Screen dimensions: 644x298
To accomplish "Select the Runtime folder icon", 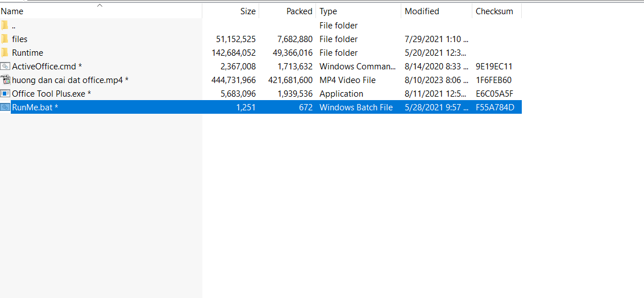I will [x=5, y=53].
